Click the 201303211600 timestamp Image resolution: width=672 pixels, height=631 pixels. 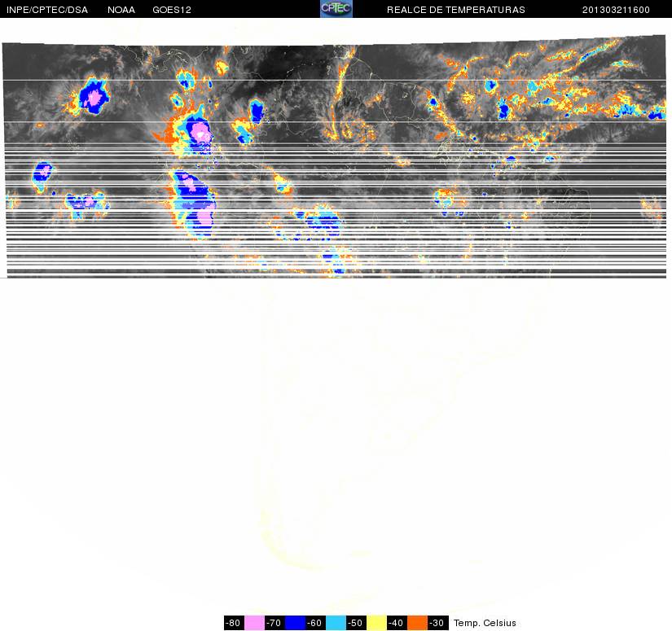coord(616,10)
